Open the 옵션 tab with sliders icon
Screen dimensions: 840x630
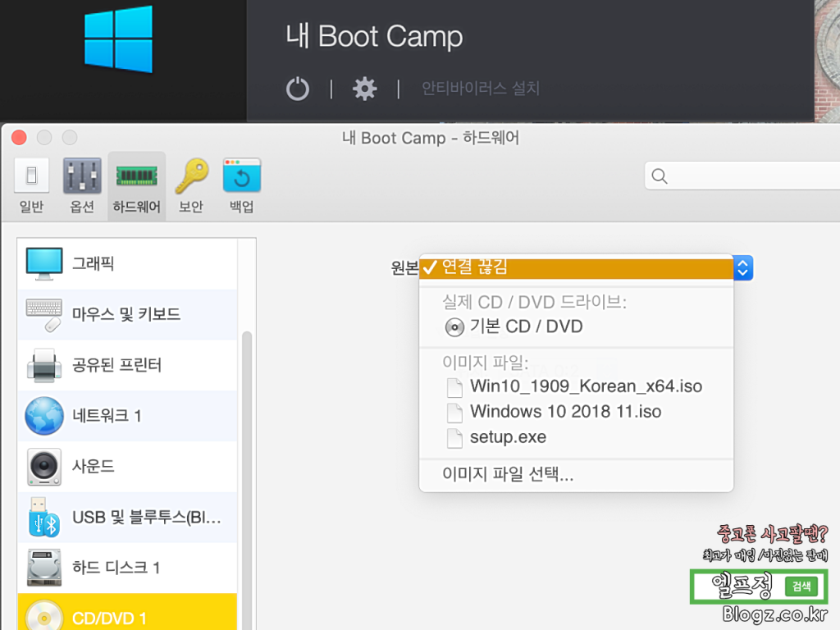point(82,185)
